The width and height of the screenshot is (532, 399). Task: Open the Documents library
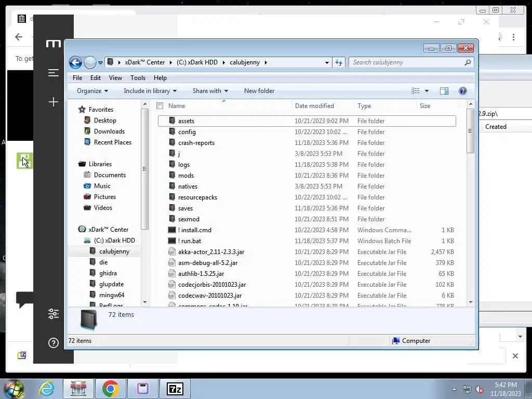tap(110, 175)
